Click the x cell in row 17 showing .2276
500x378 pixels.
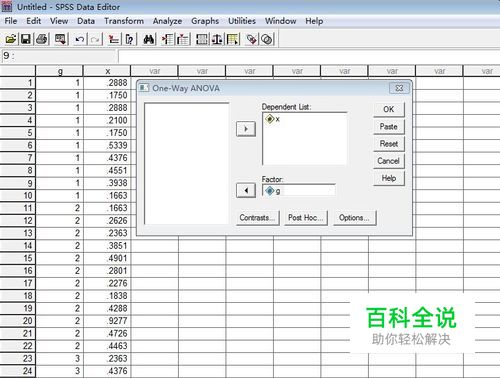pos(107,283)
